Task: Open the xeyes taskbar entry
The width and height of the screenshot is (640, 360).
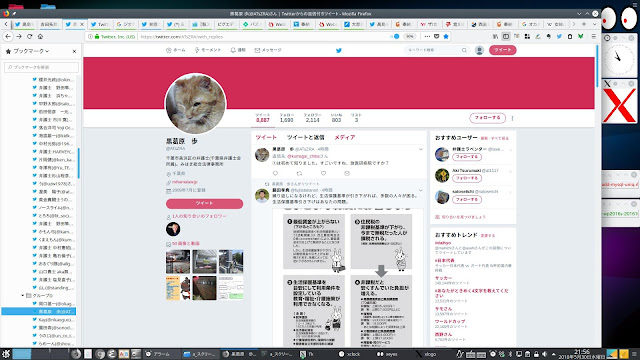Action: pos(387,354)
